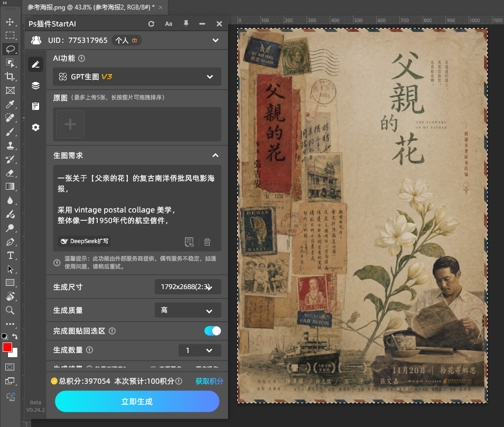Reset default foreground and background colors
The height and width of the screenshot is (427, 504).
click(x=5, y=337)
